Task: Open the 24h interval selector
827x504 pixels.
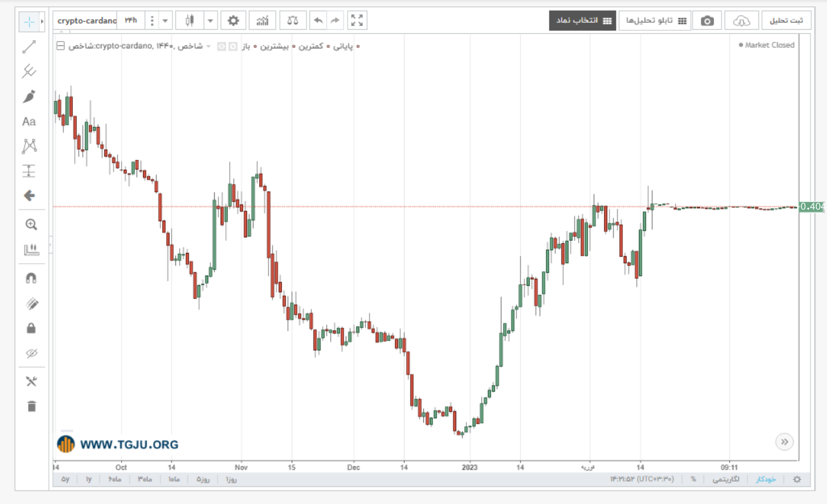Action: pyautogui.click(x=131, y=21)
